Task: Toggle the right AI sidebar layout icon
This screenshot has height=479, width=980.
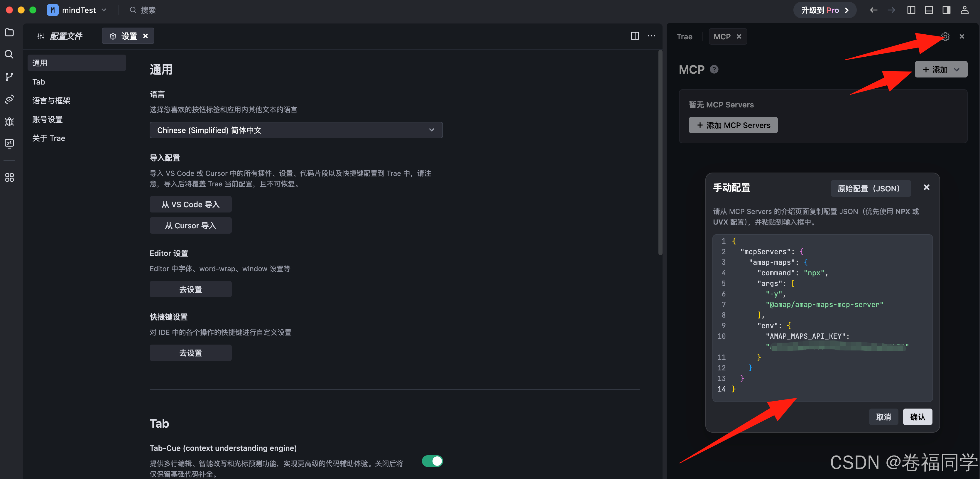Action: coord(946,10)
